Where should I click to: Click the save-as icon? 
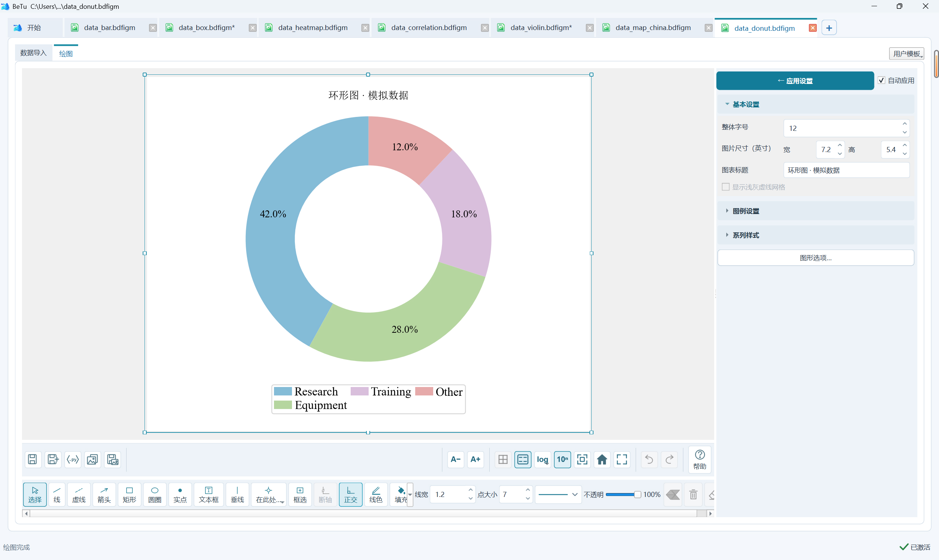53,459
